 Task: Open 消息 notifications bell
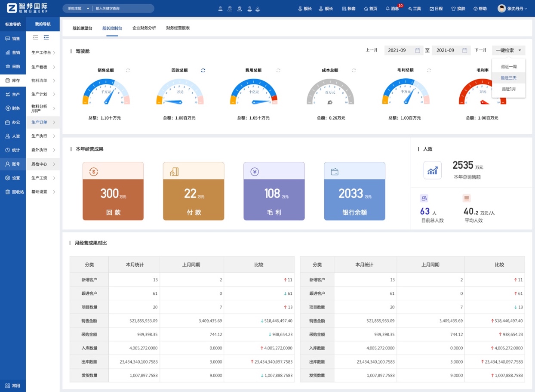point(392,9)
